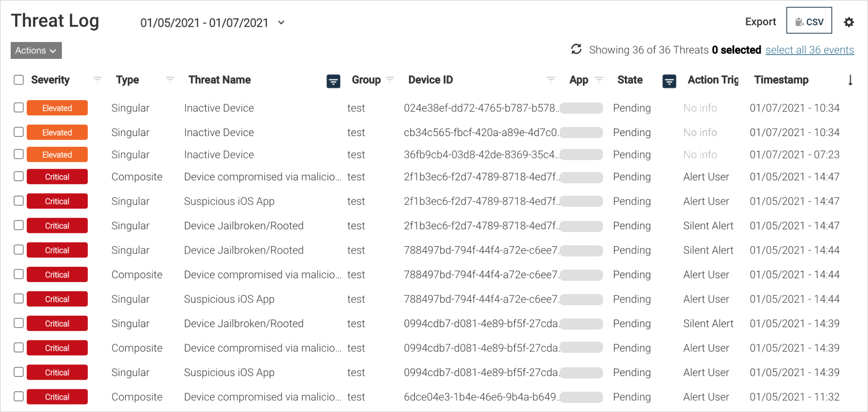This screenshot has width=868, height=412.
Task: Open the Device ID filter icon
Action: [x=551, y=79]
